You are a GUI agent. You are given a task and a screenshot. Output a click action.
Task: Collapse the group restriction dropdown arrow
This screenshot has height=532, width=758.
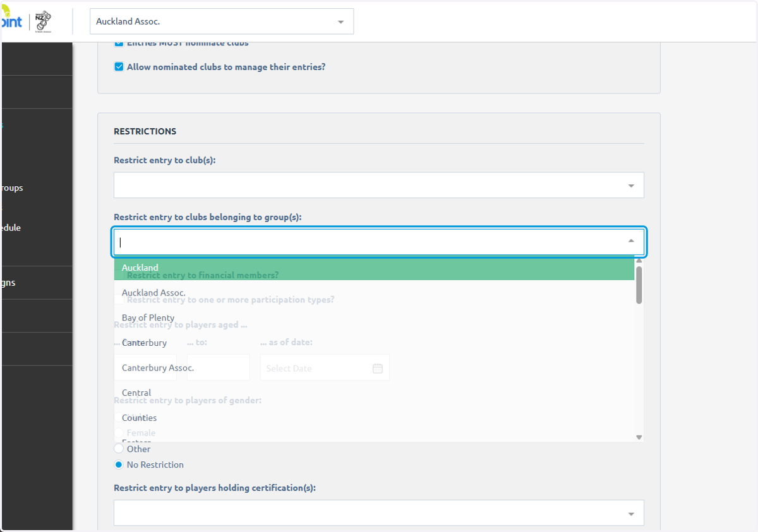631,241
